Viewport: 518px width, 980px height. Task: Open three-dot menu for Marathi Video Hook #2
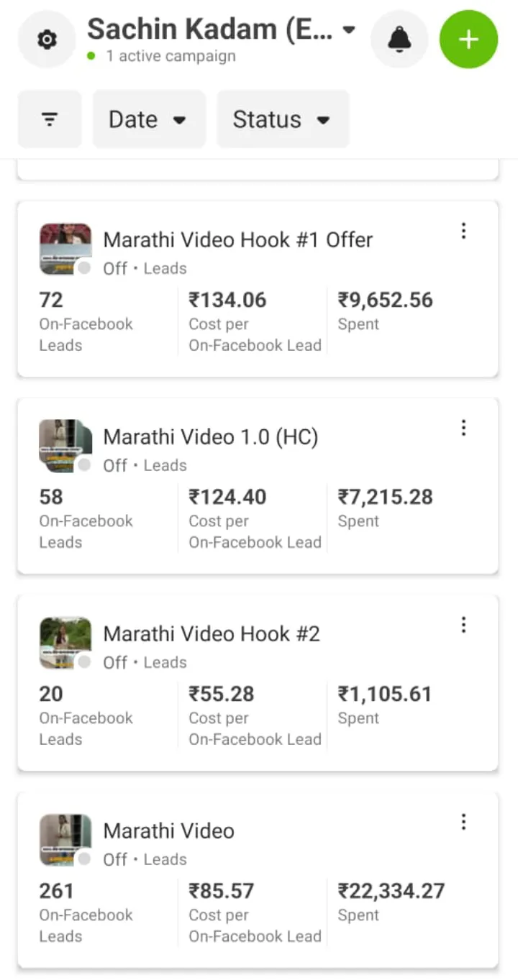pos(463,625)
